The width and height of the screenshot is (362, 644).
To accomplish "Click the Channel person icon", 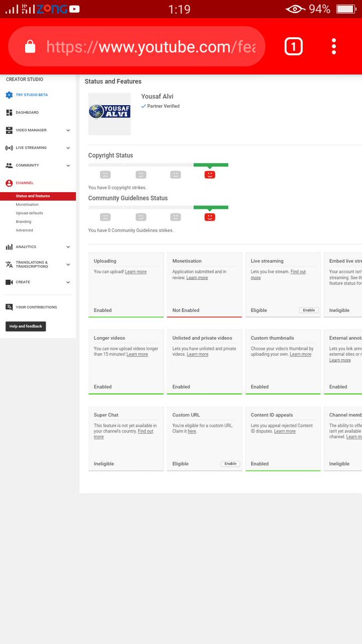I will [x=9, y=183].
